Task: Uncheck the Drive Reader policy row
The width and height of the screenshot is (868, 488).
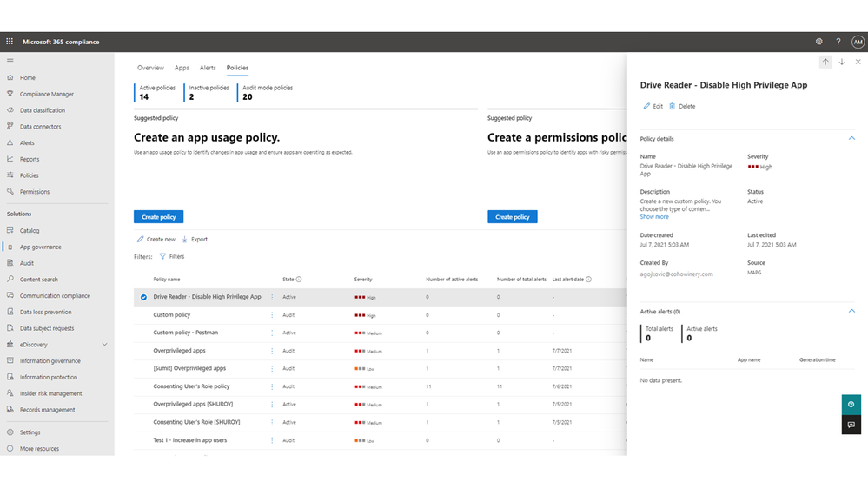Action: coord(143,297)
